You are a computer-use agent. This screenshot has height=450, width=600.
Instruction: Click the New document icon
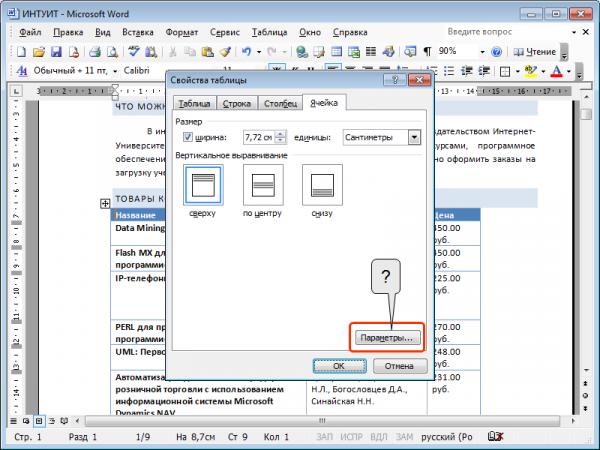[x=21, y=52]
